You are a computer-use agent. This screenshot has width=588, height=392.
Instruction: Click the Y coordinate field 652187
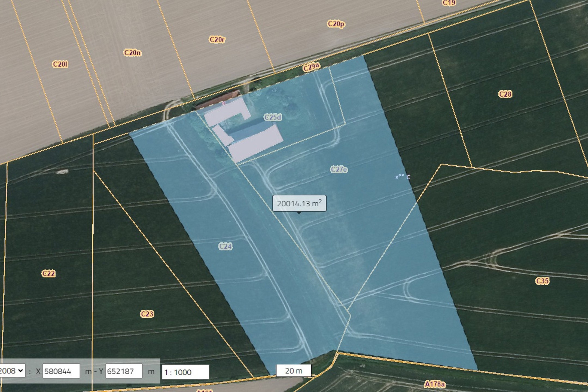tap(124, 371)
